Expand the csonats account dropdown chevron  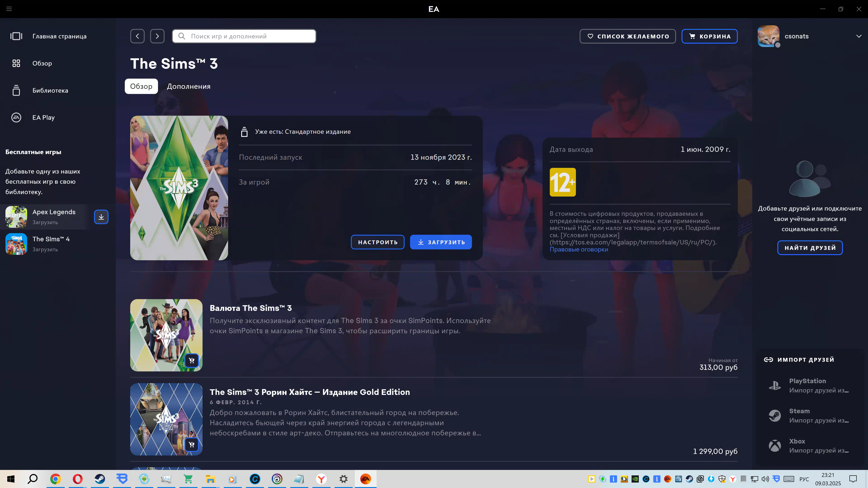pos(859,36)
